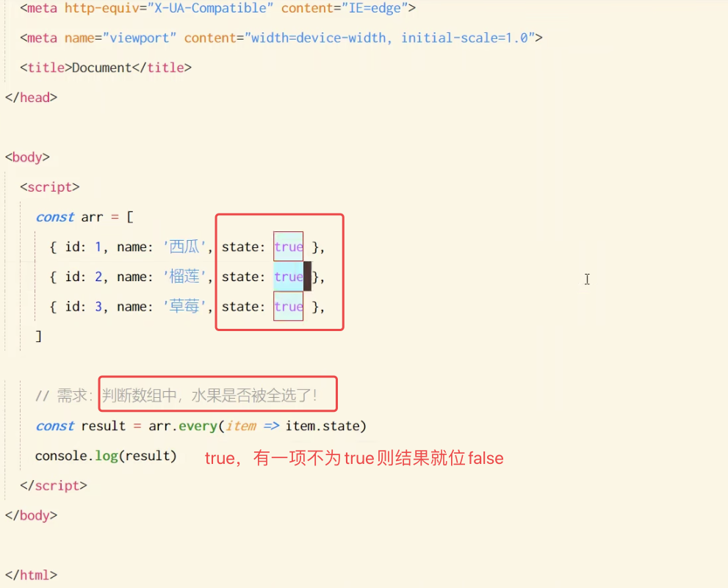Click the red-boxed comment 判断数组中，水果是否被全选了
This screenshot has width=728, height=588.
coord(217,393)
